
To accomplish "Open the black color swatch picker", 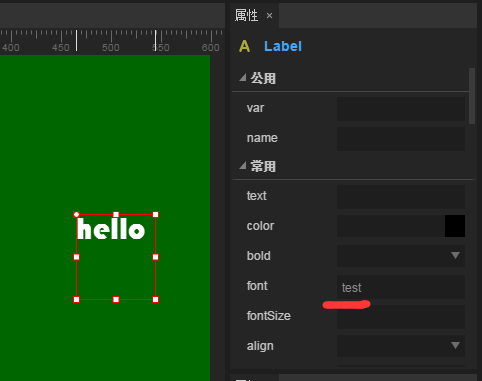I will pyautogui.click(x=455, y=226).
